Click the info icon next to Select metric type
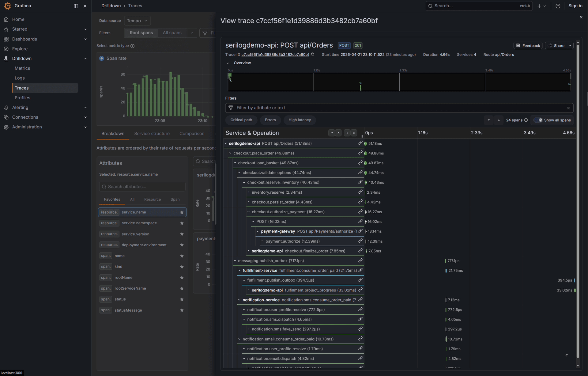 (x=132, y=46)
